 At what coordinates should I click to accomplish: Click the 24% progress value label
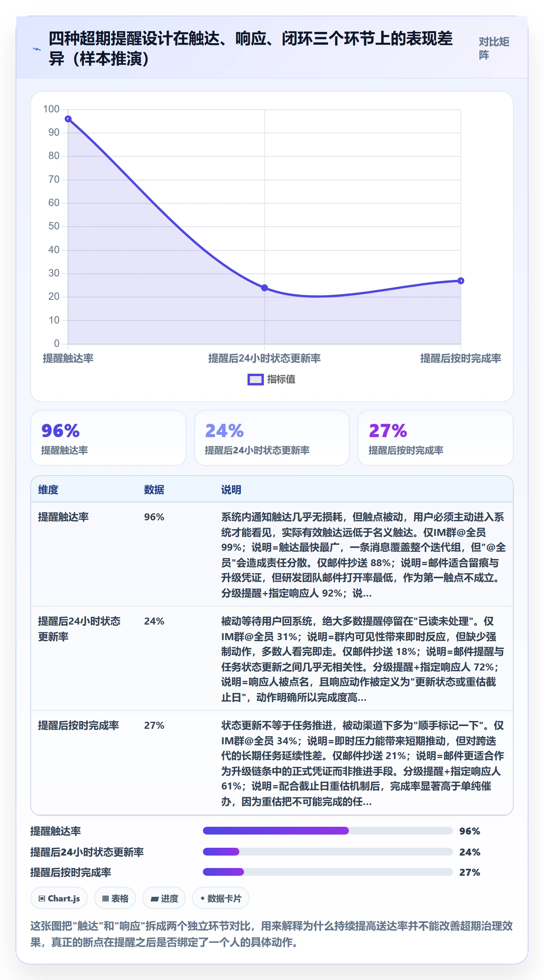(x=470, y=852)
